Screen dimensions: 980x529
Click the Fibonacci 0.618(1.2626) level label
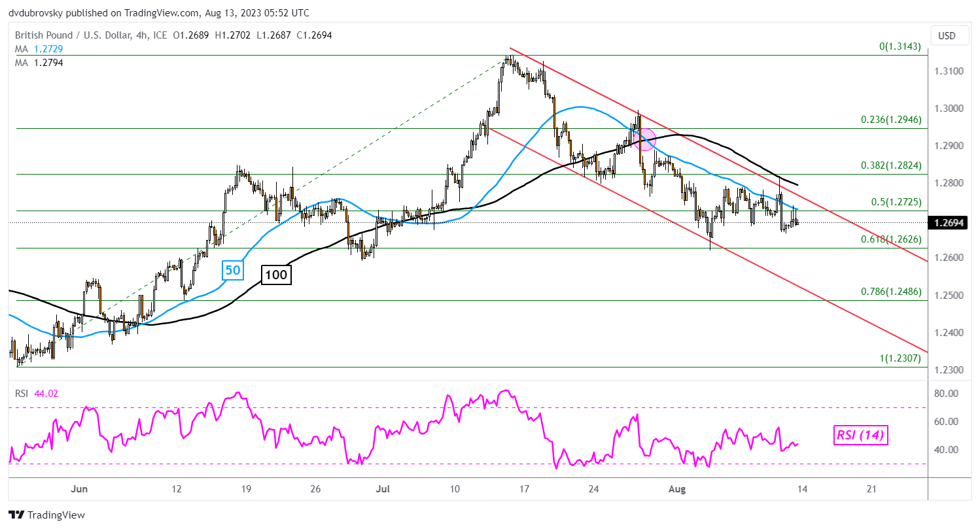point(890,239)
